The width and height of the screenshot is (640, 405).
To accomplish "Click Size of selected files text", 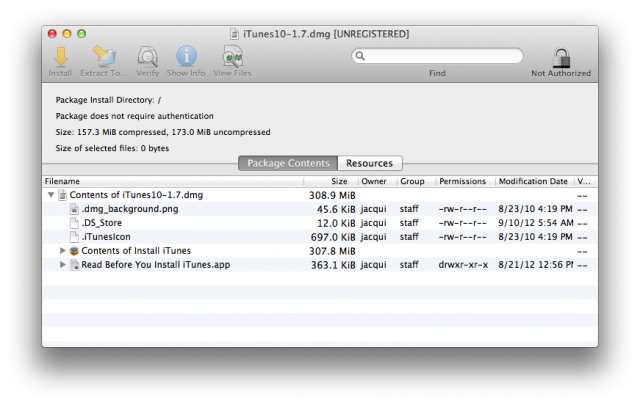I will point(112,148).
